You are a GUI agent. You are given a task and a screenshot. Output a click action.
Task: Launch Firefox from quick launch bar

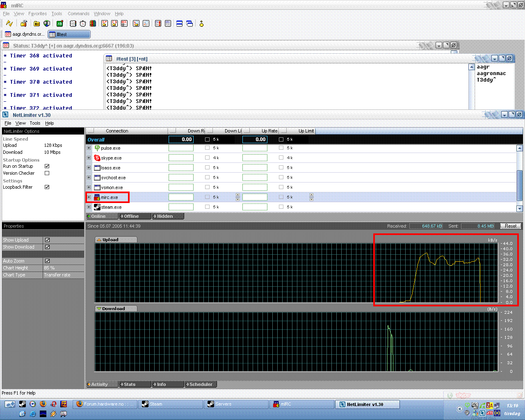tap(43, 404)
